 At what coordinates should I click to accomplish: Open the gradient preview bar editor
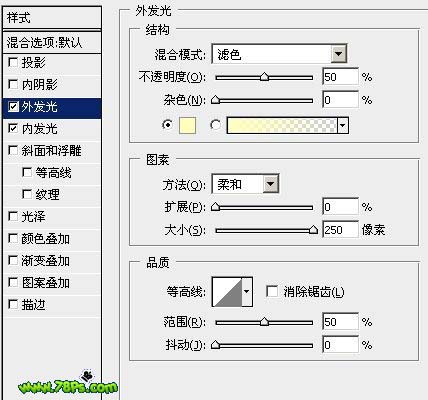pos(282,125)
